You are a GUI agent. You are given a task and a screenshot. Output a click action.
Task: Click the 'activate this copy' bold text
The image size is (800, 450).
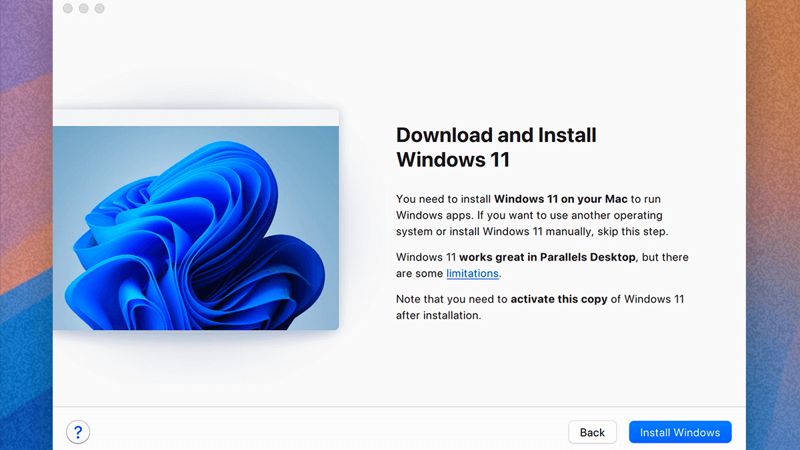(559, 299)
